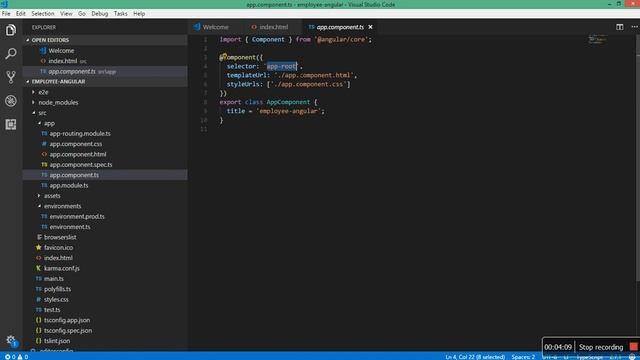This screenshot has height=360, width=640.
Task: Open favicon.ico file
Action: [105, 248]
